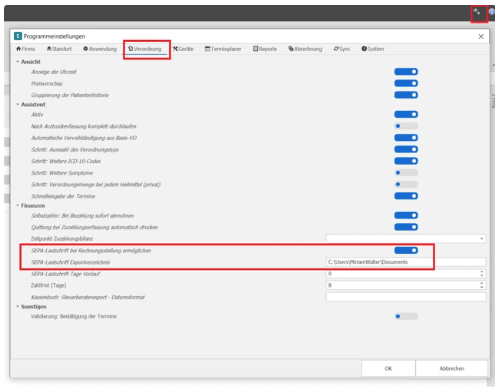
Task: Switch to the Abrechnung tab
Action: coord(305,49)
